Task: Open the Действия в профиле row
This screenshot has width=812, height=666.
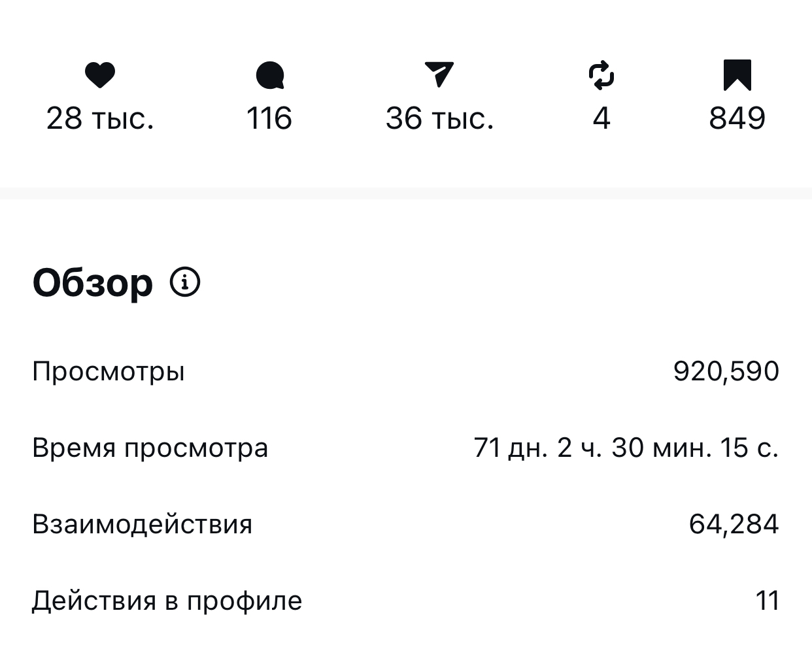Action: [167, 601]
